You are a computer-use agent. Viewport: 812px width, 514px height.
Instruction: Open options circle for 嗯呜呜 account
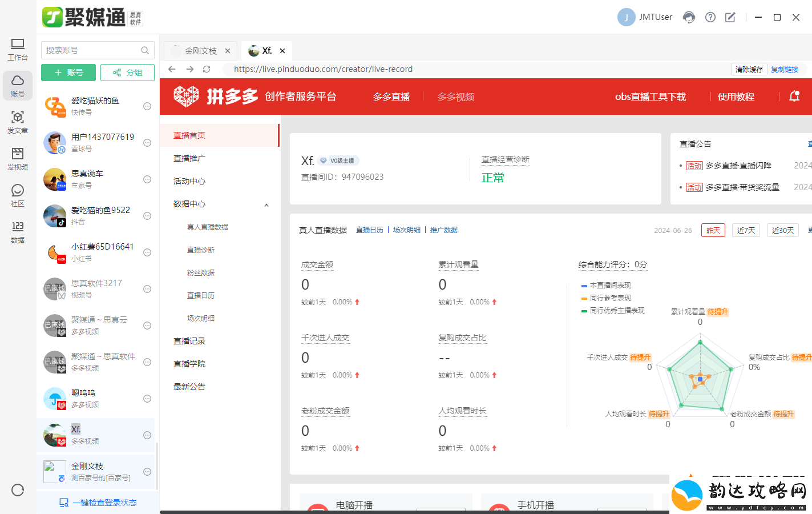pos(147,399)
